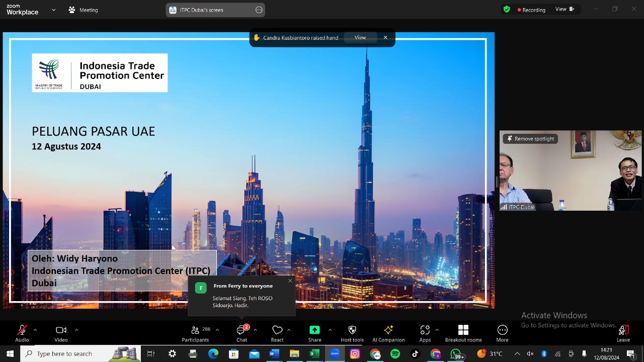The width and height of the screenshot is (644, 362).
Task: Click the Windows Start button
Action: (x=10, y=353)
